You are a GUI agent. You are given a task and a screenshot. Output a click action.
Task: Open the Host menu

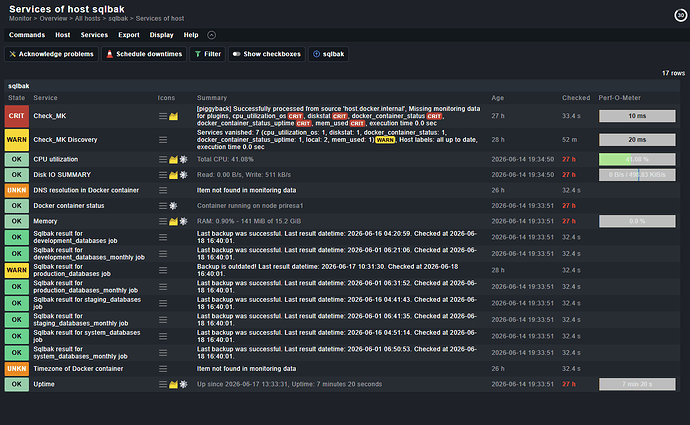coord(62,35)
